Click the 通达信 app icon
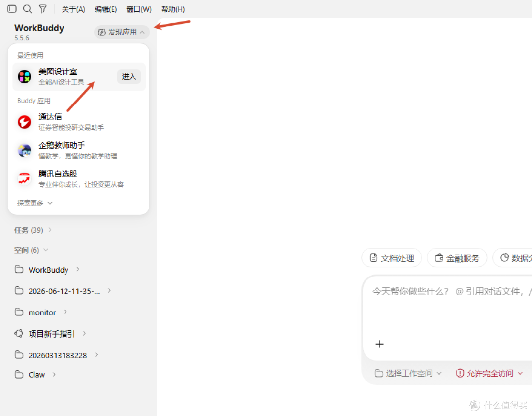 [x=25, y=122]
